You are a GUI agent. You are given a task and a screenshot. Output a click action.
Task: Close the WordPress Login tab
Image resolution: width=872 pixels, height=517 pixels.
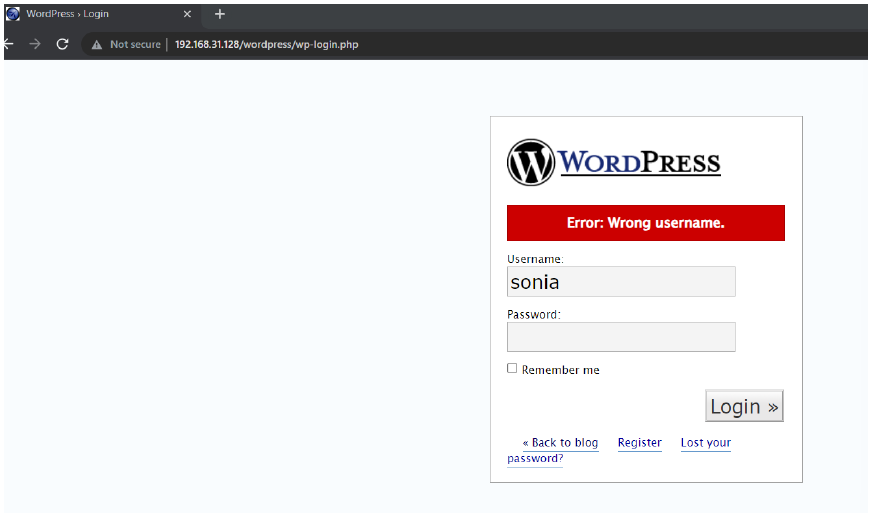point(187,14)
